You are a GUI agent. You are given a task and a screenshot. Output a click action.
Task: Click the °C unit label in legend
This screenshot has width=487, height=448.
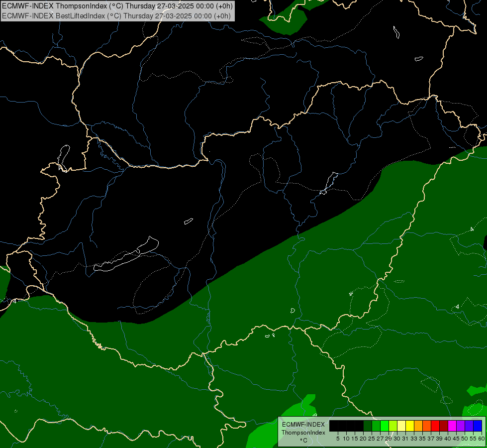coord(304,441)
